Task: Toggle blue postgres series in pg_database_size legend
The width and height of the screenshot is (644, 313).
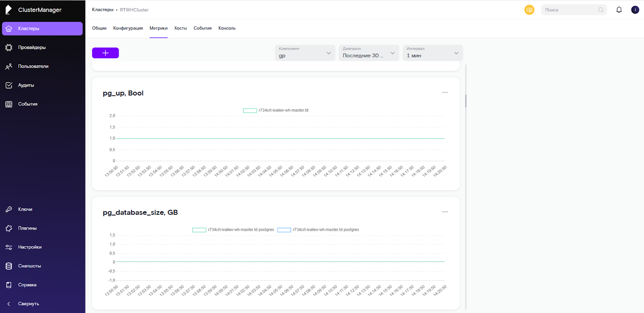Action: click(x=318, y=230)
